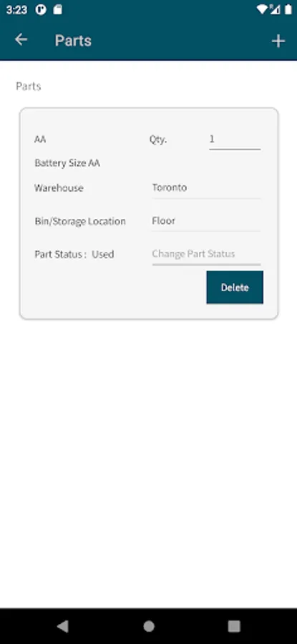Add a new part with plus icon

(278, 41)
